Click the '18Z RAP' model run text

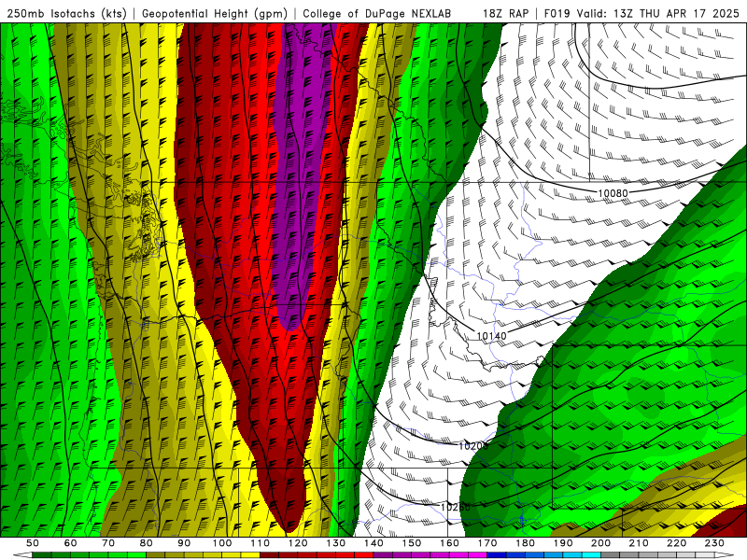[x=505, y=13]
